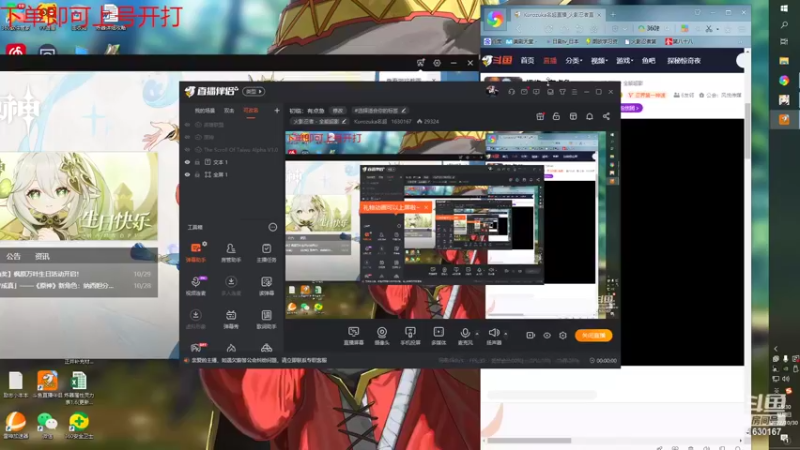The width and height of the screenshot is (800, 450).
Task: Open the 主播任务 tool
Action: pyautogui.click(x=266, y=253)
